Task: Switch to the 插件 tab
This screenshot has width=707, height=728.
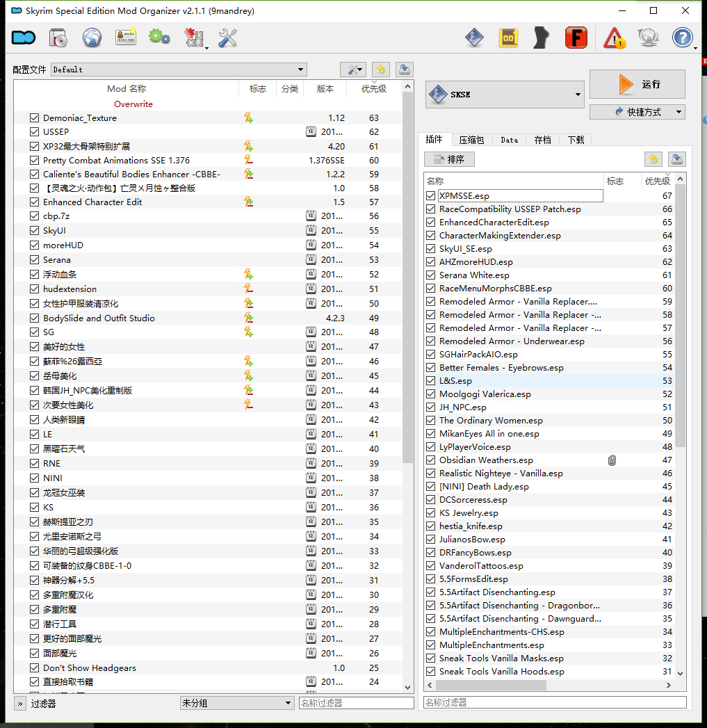Action: coord(434,139)
